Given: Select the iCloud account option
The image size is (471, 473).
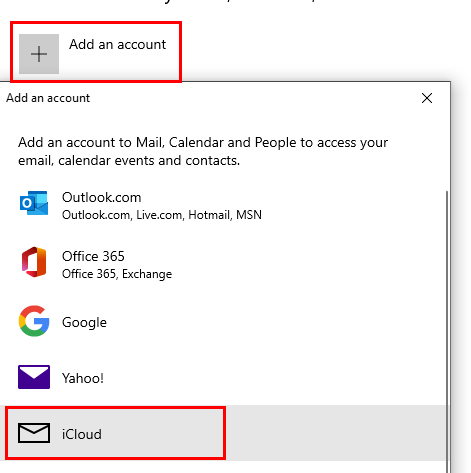Looking at the screenshot, I should (x=223, y=433).
